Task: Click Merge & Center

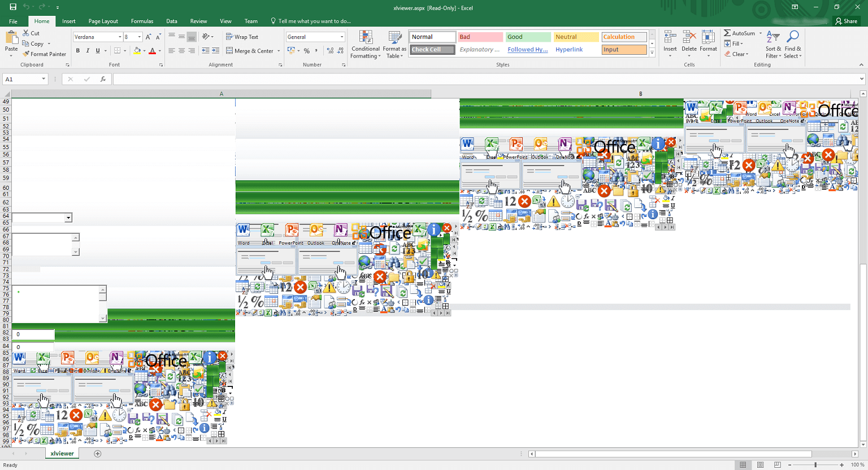Action: tap(249, 51)
